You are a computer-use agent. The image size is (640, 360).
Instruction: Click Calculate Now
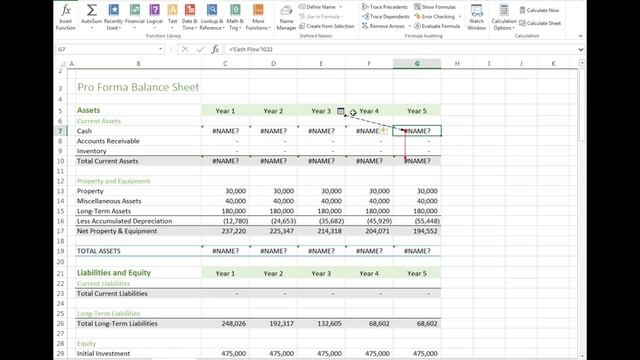tap(539, 10)
